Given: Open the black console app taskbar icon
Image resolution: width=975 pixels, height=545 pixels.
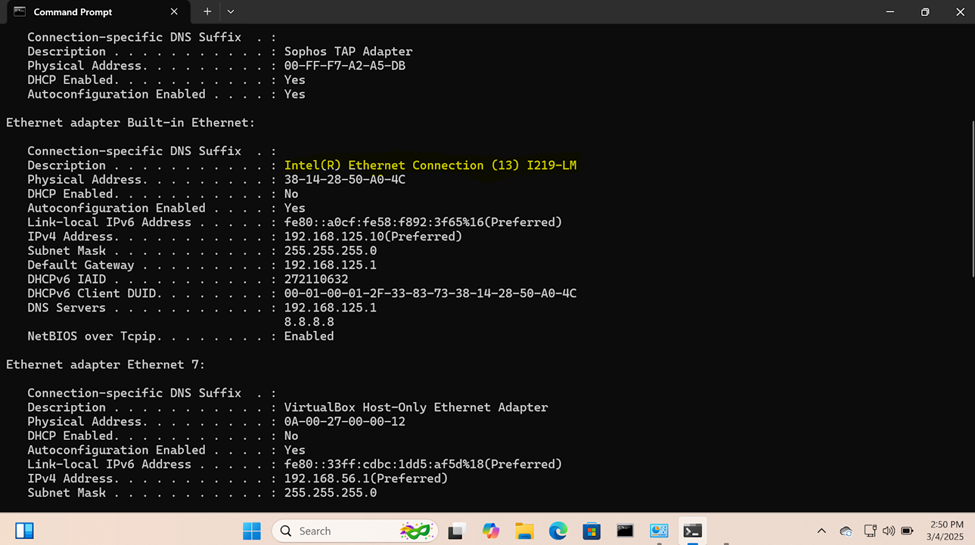Looking at the screenshot, I should (625, 531).
